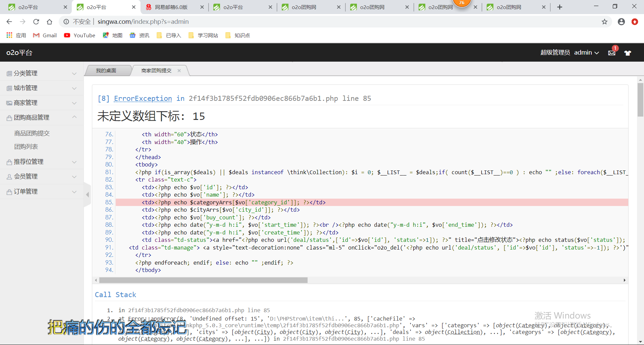Click the skin theme shirt icon
The height and width of the screenshot is (345, 644).
click(628, 53)
